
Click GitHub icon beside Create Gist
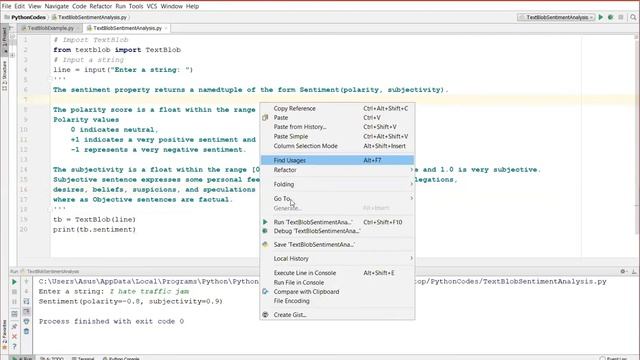265,315
